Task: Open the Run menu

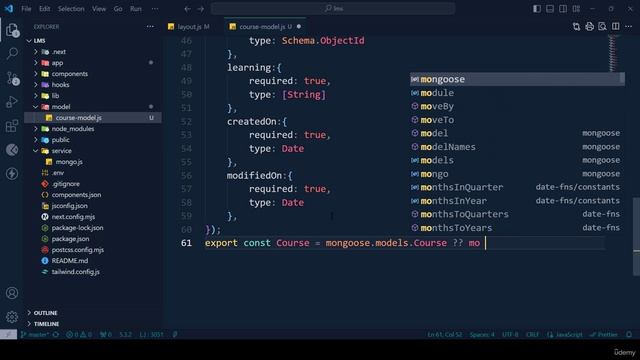Action: click(x=136, y=9)
